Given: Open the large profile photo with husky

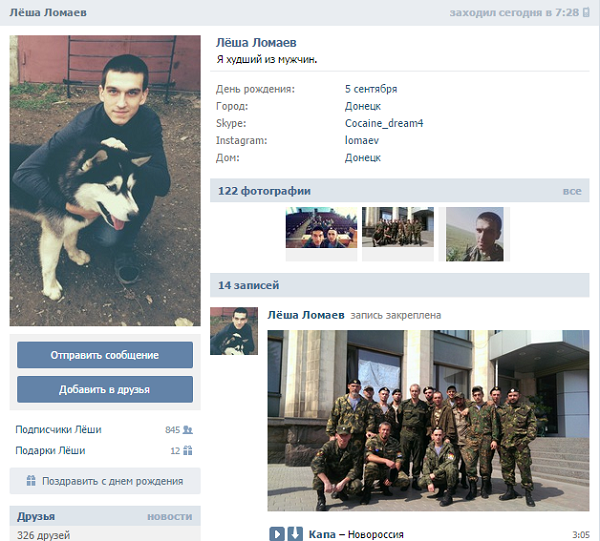Looking at the screenshot, I should click(105, 181).
